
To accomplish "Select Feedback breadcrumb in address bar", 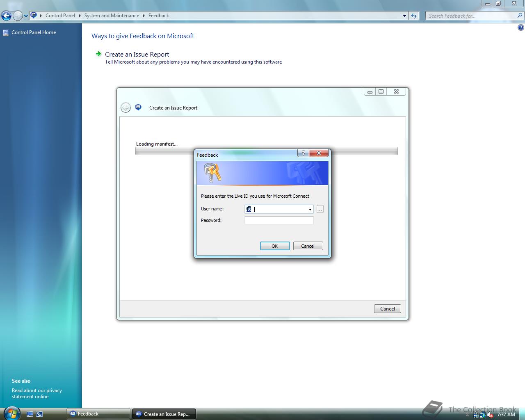I will [159, 16].
